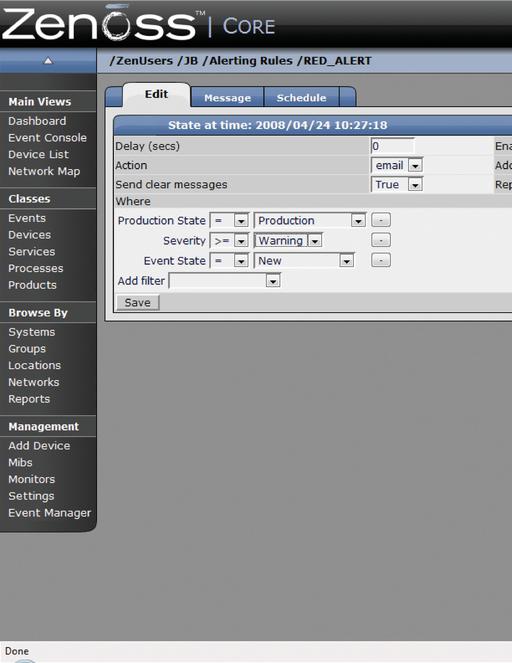
Task: Expand the Add filter dropdown
Action: (225, 281)
